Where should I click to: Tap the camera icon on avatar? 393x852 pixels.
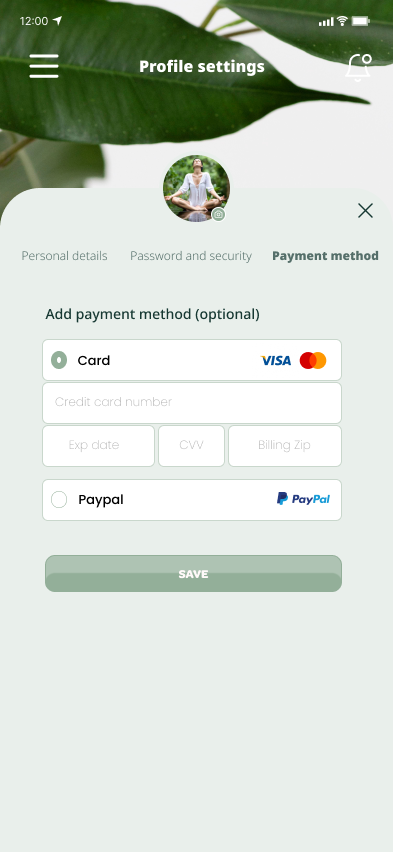point(219,215)
